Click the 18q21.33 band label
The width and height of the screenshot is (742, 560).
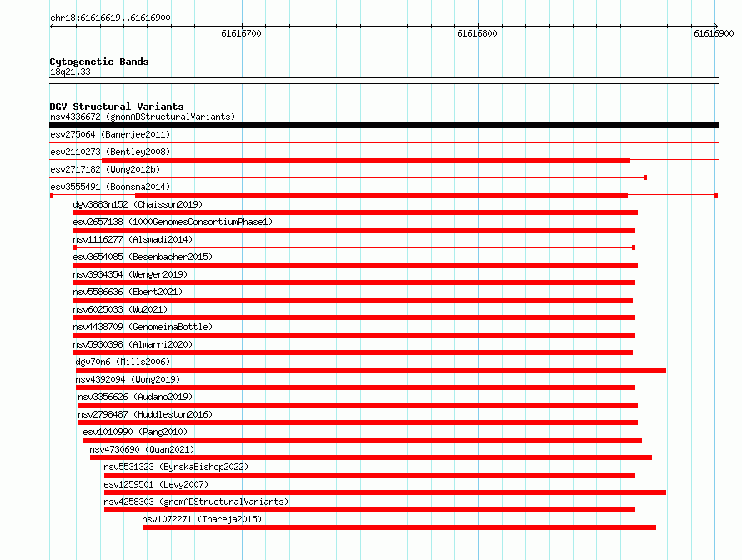pyautogui.click(x=70, y=72)
